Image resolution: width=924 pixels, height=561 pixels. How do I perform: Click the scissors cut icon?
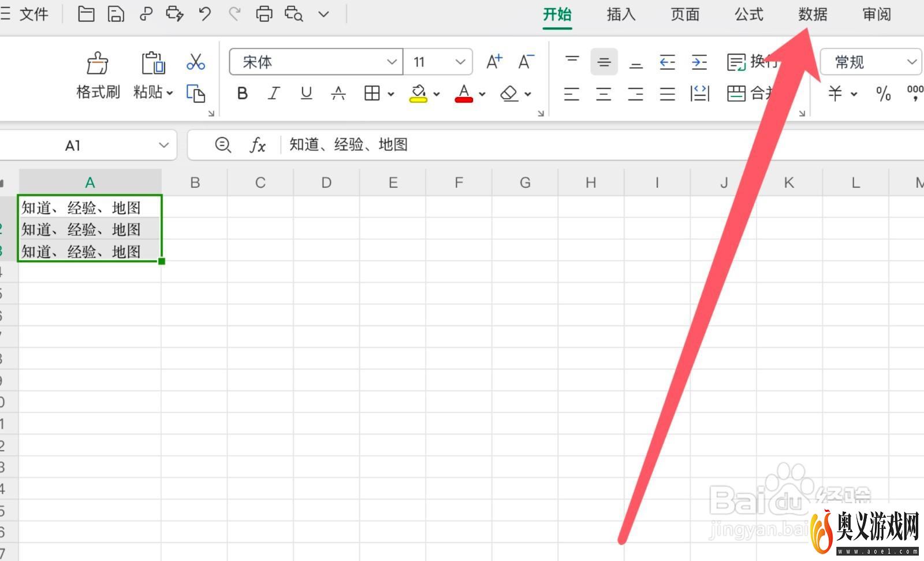click(196, 62)
